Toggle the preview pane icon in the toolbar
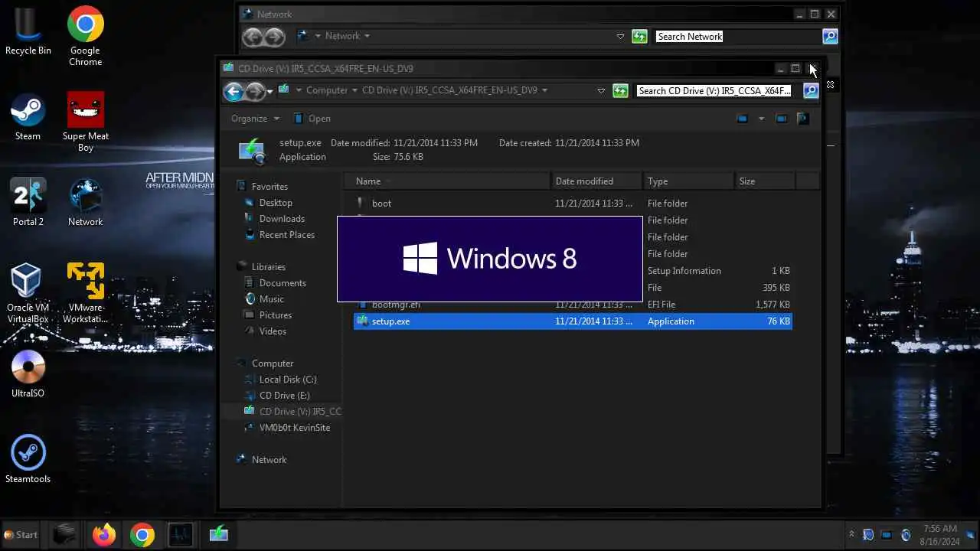The width and height of the screenshot is (980, 551). [x=782, y=119]
